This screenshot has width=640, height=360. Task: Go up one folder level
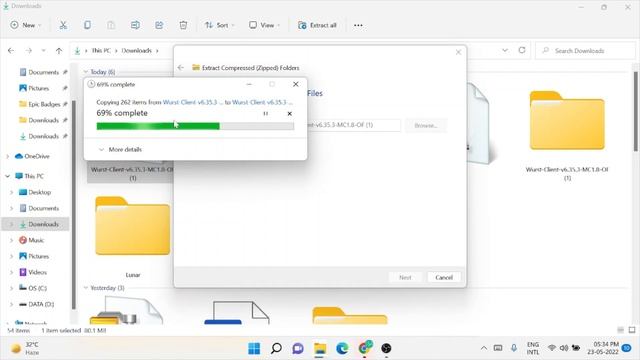pos(59,51)
